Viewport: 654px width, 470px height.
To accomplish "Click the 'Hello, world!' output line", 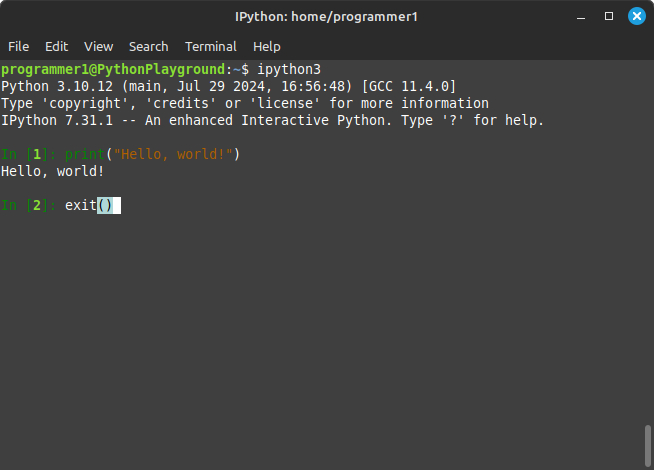I will 53,171.
